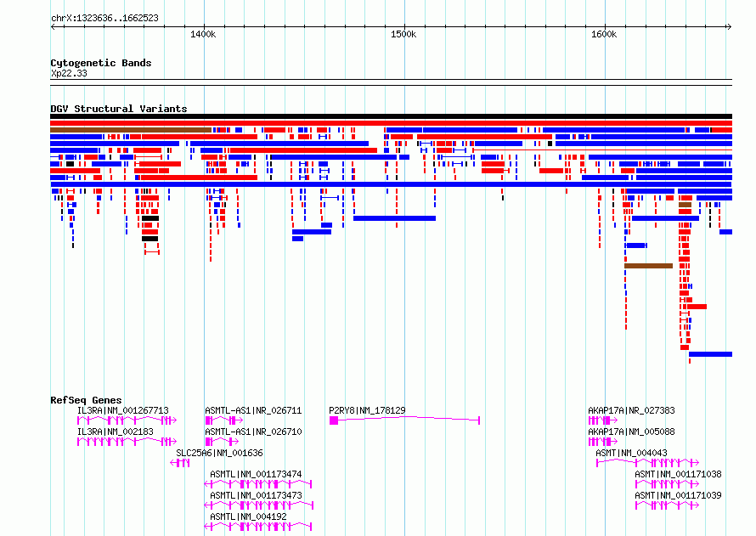Screen dimensions: 756x536
Task: Click the lone blue variant bar above P2RY8
Action: pos(394,218)
